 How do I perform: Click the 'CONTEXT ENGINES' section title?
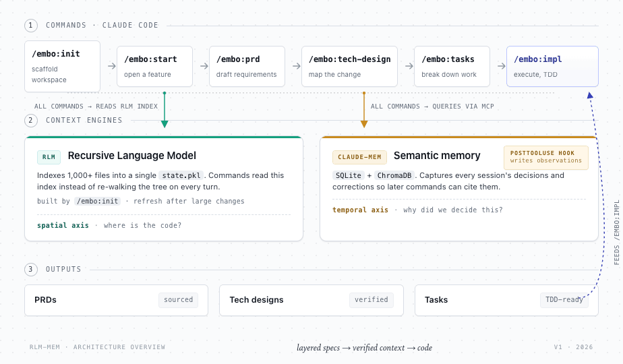tap(84, 120)
